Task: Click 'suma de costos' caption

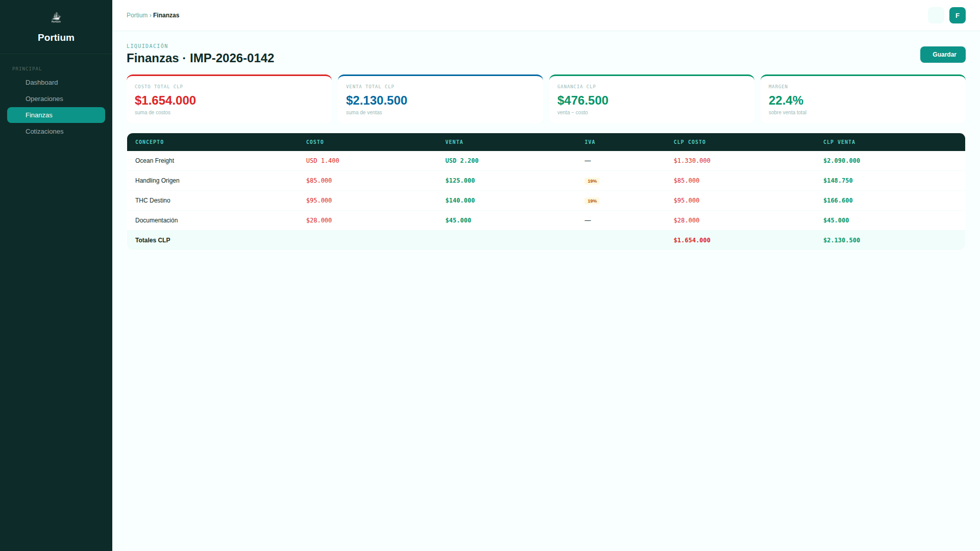Action: pos(153,113)
